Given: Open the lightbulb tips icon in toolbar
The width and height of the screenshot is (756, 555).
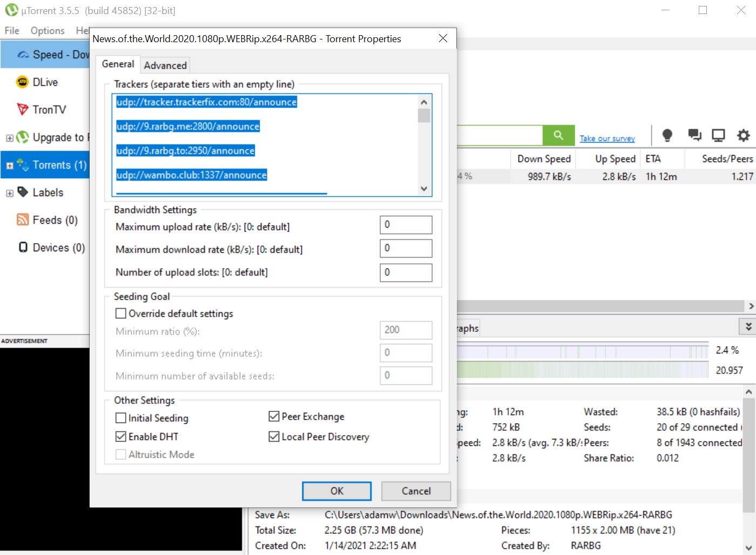Looking at the screenshot, I should click(x=667, y=135).
